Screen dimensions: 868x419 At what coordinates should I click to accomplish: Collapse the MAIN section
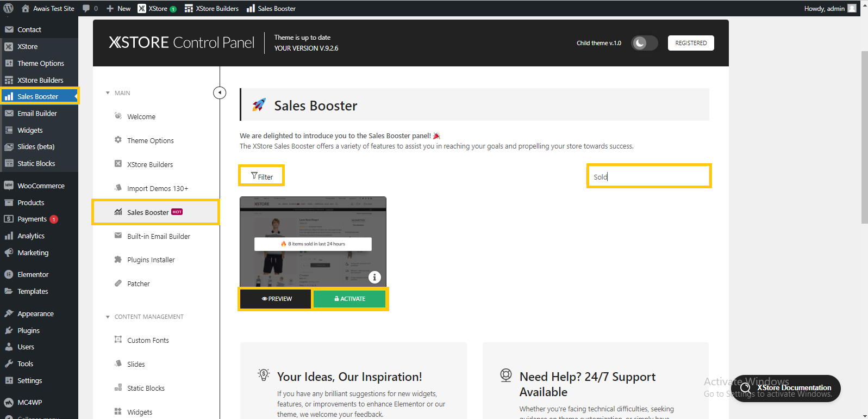[118, 93]
